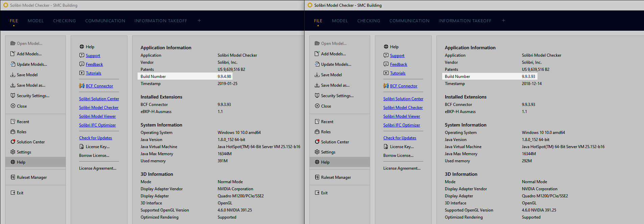Click Timestamp value 2018-12-14 in right window
The width and height of the screenshot is (644, 224).
(x=532, y=84)
